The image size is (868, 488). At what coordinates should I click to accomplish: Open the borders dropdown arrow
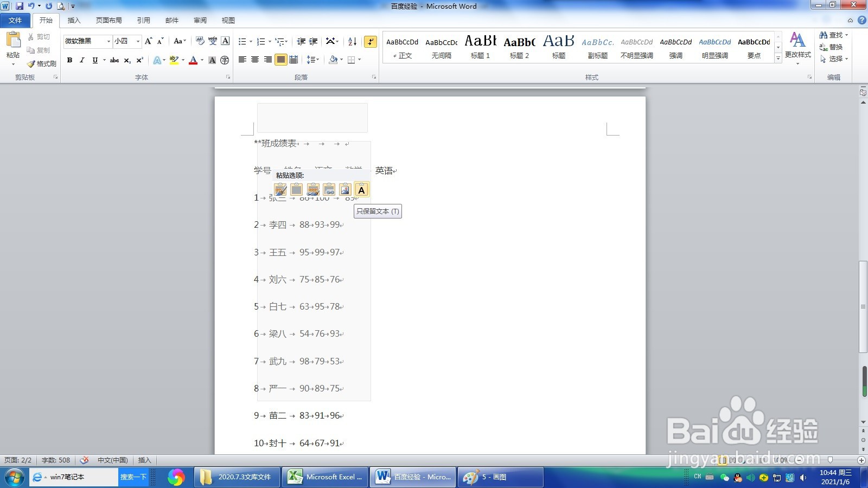[359, 60]
